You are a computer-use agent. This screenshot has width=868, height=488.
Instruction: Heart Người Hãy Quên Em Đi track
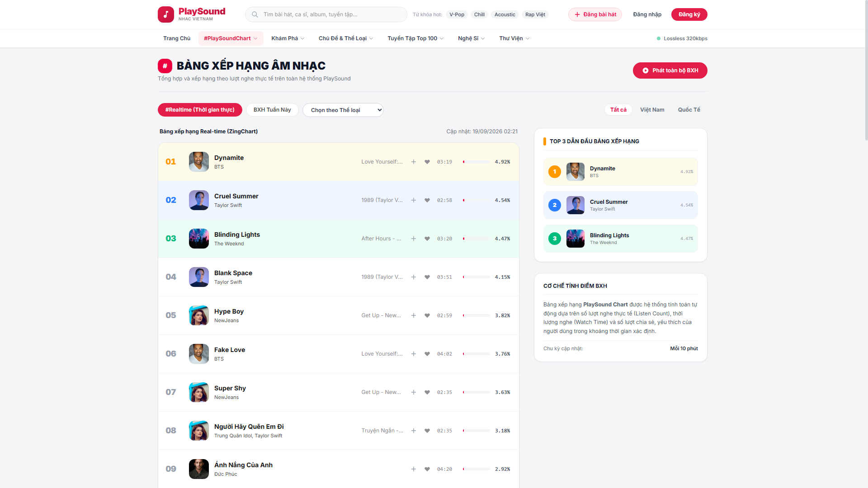[427, 431]
